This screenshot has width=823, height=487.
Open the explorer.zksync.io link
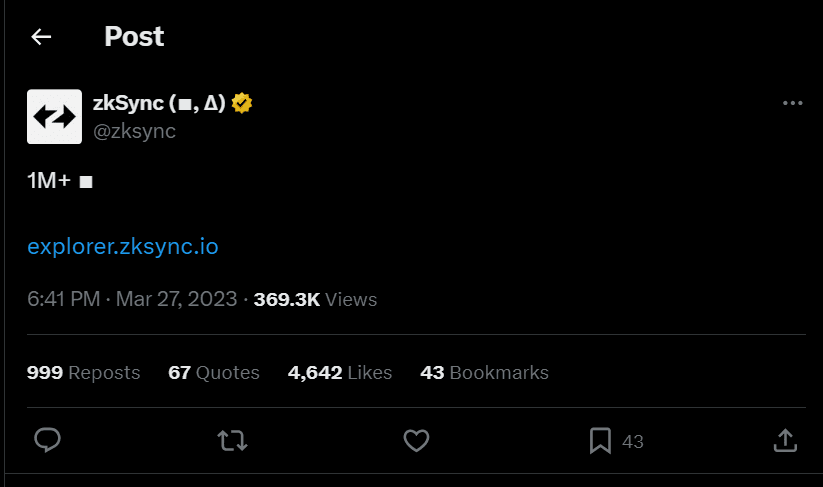pos(123,247)
